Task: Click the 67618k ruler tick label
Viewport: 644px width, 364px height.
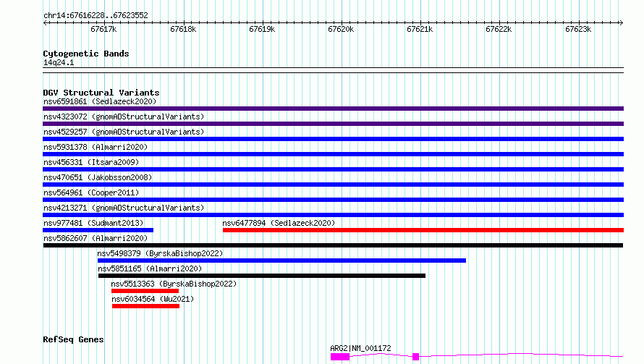Action: pos(183,29)
